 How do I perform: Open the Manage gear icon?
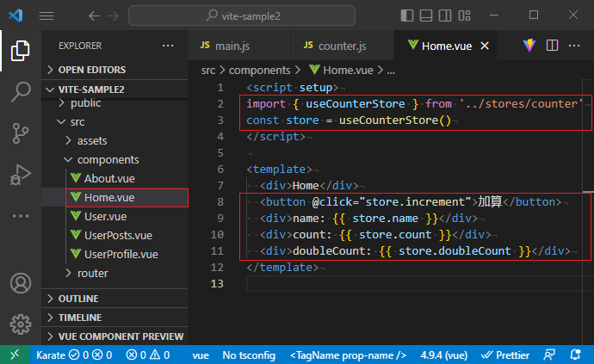pyautogui.click(x=21, y=324)
